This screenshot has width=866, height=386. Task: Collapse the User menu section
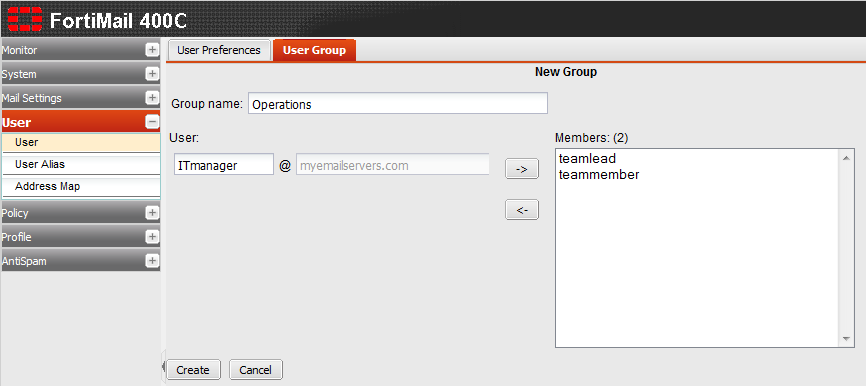(x=152, y=122)
